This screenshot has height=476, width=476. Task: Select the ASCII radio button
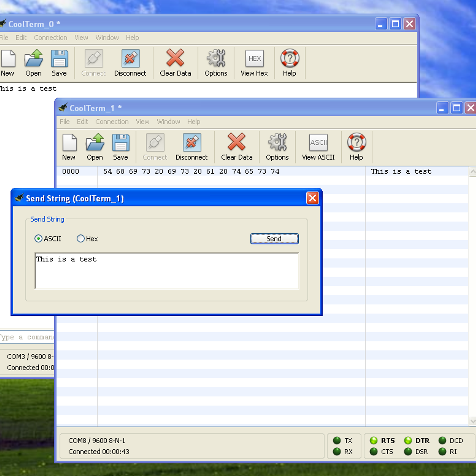pos(38,239)
